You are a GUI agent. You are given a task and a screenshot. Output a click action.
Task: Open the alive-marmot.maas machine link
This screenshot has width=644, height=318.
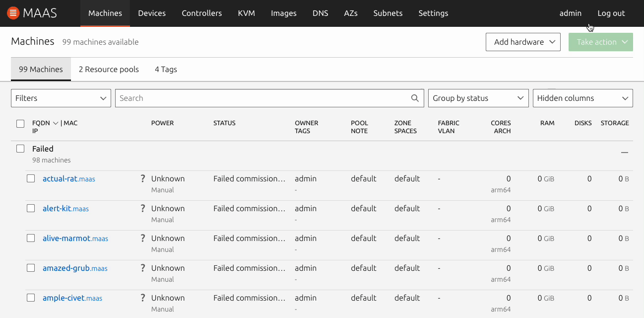click(x=75, y=238)
